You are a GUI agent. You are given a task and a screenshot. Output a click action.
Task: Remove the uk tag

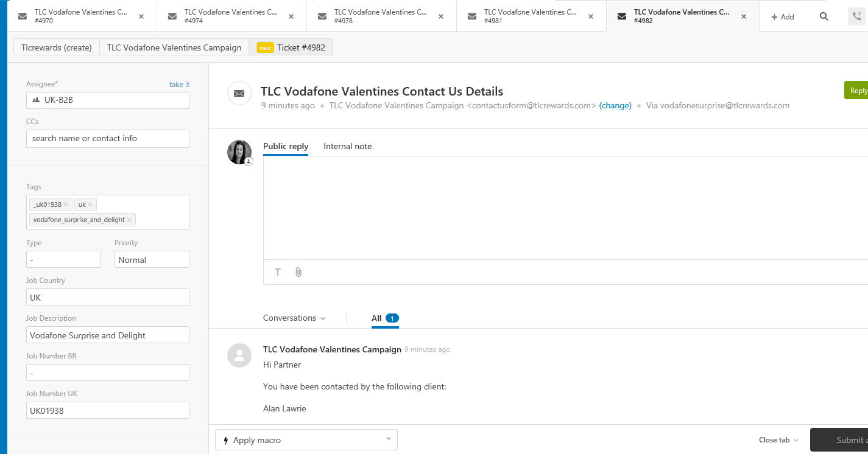[x=90, y=204]
